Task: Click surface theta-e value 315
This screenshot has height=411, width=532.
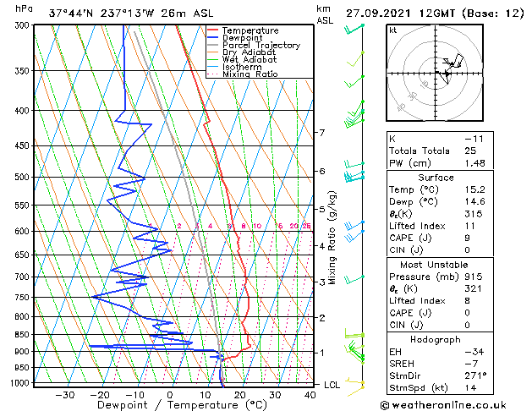Action: [474, 214]
